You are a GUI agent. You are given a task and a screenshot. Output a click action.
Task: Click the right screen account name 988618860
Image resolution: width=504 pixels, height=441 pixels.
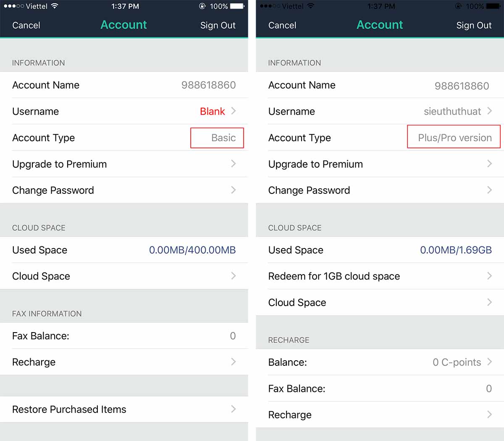coord(462,86)
